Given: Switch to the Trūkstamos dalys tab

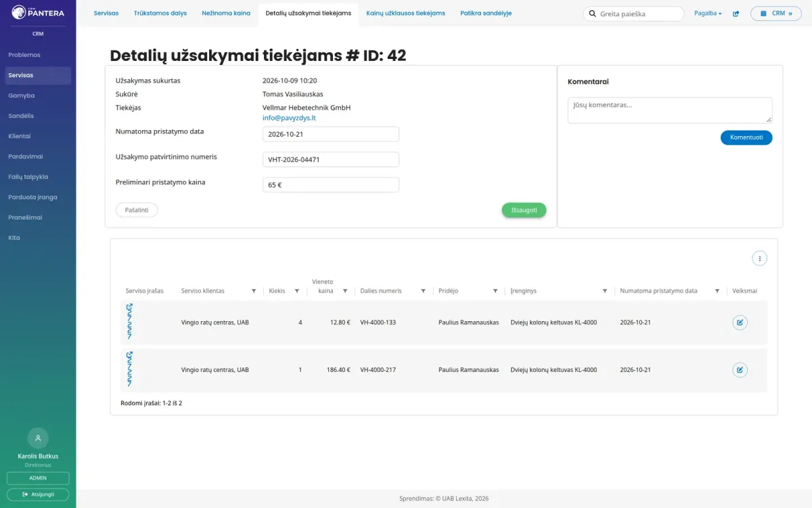Looking at the screenshot, I should pos(160,13).
